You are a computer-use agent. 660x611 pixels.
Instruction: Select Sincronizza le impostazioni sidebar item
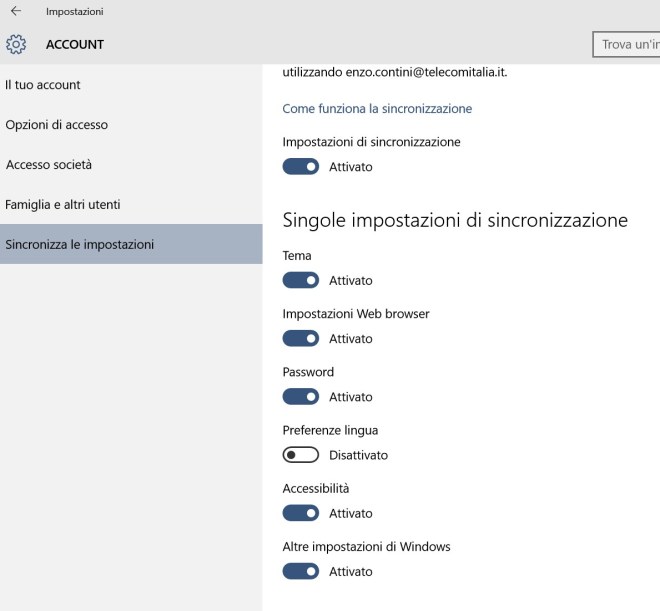(80, 245)
